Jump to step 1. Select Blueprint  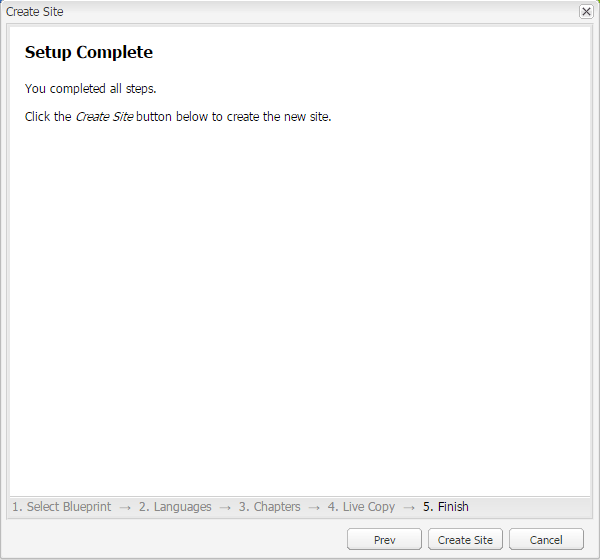pyautogui.click(x=62, y=507)
